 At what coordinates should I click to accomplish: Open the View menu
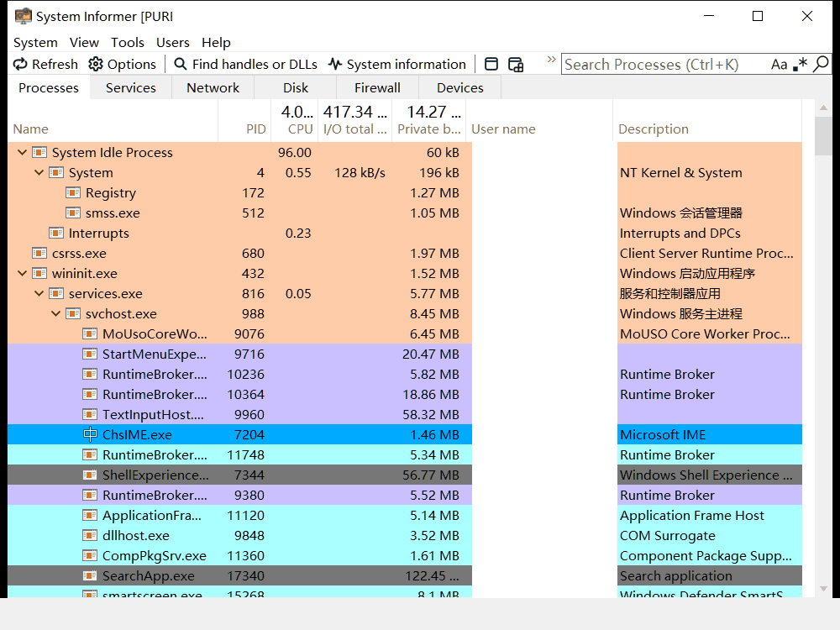[84, 42]
